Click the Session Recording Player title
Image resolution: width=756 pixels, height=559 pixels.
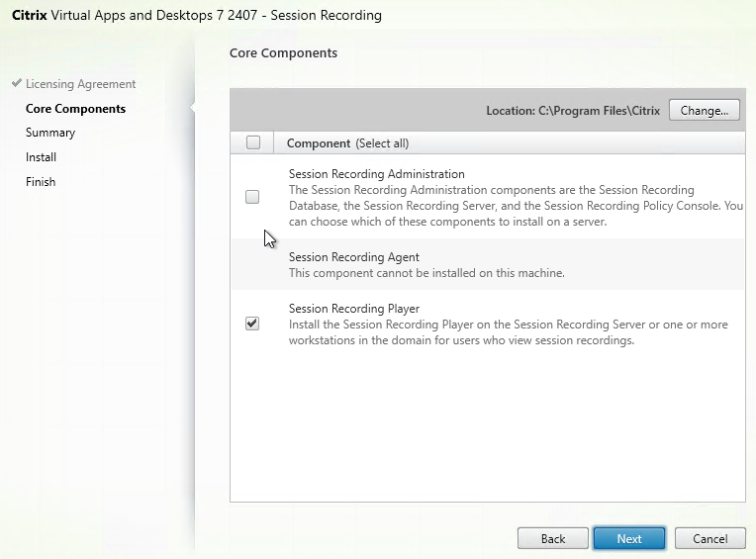pyautogui.click(x=354, y=308)
